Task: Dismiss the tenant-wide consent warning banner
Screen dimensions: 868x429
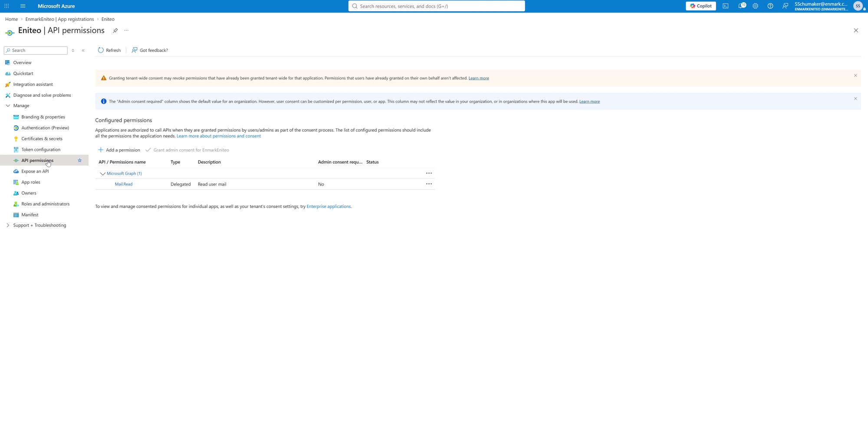Action: tap(855, 75)
